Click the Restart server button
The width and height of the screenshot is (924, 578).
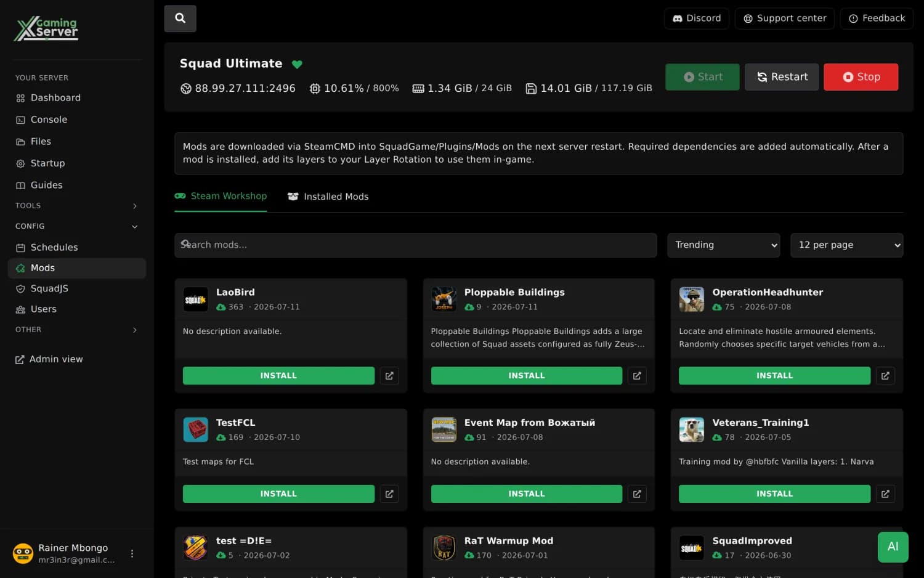click(782, 77)
